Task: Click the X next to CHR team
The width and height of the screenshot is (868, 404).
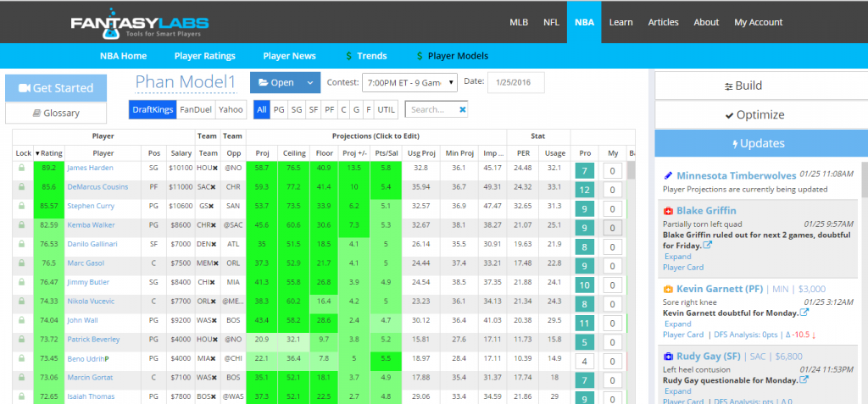Action: (x=214, y=225)
